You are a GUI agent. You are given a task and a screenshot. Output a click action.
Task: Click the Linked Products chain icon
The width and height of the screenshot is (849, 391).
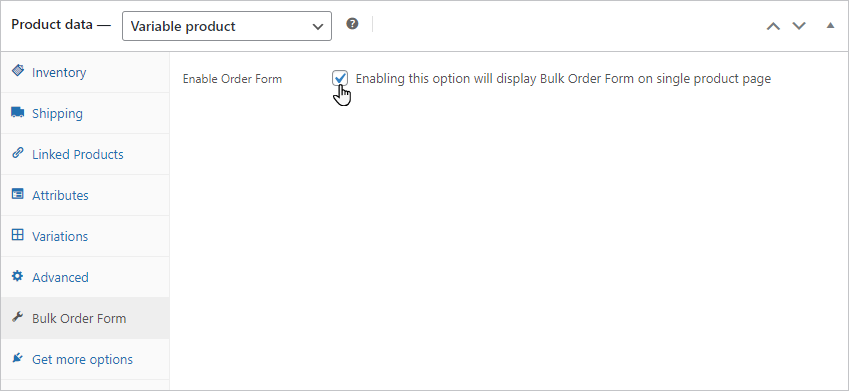(18, 153)
